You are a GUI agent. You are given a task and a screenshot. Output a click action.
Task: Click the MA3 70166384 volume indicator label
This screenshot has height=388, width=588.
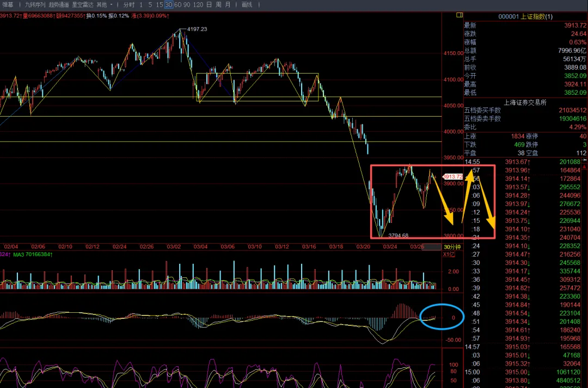(33, 254)
